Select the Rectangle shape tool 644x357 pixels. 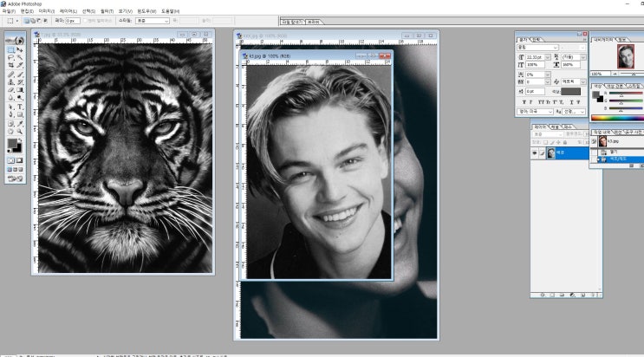pyautogui.click(x=20, y=114)
